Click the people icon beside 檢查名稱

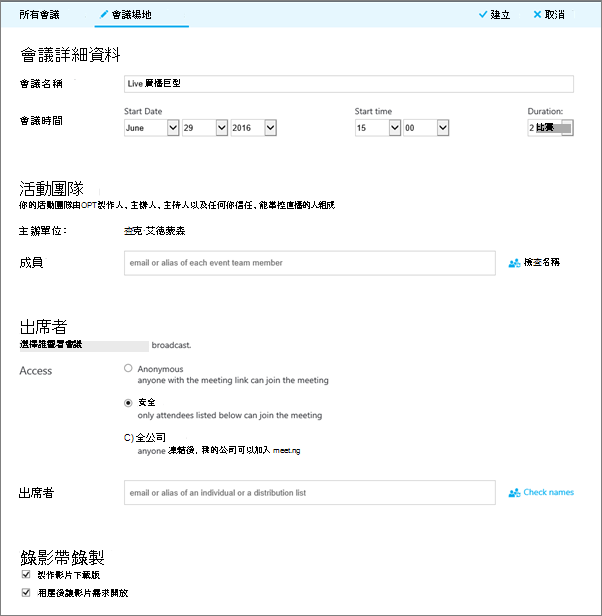pyautogui.click(x=514, y=263)
